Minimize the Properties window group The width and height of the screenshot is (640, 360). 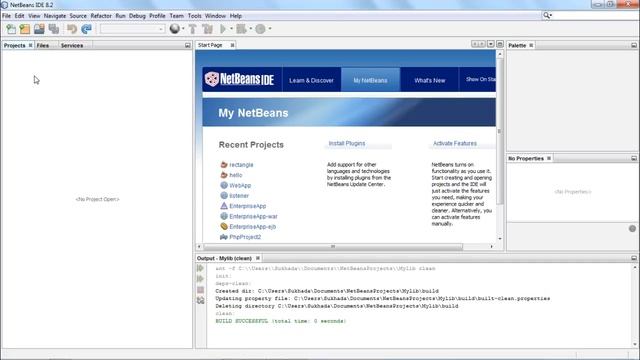pos(634,158)
